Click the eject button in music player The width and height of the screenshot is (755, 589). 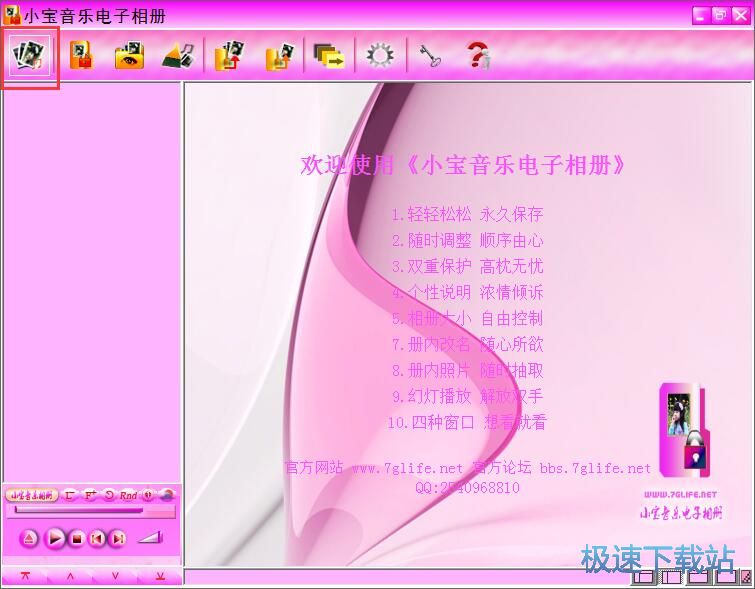pyautogui.click(x=29, y=538)
